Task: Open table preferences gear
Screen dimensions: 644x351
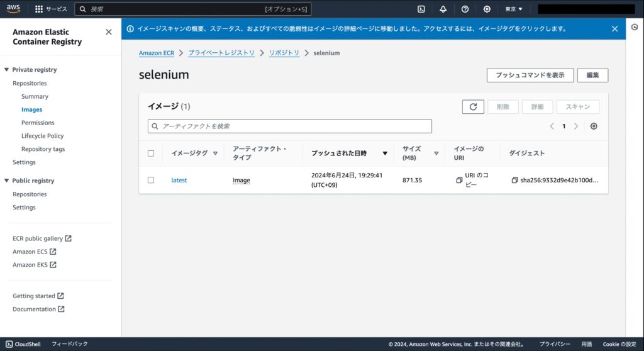Action: [x=594, y=126]
